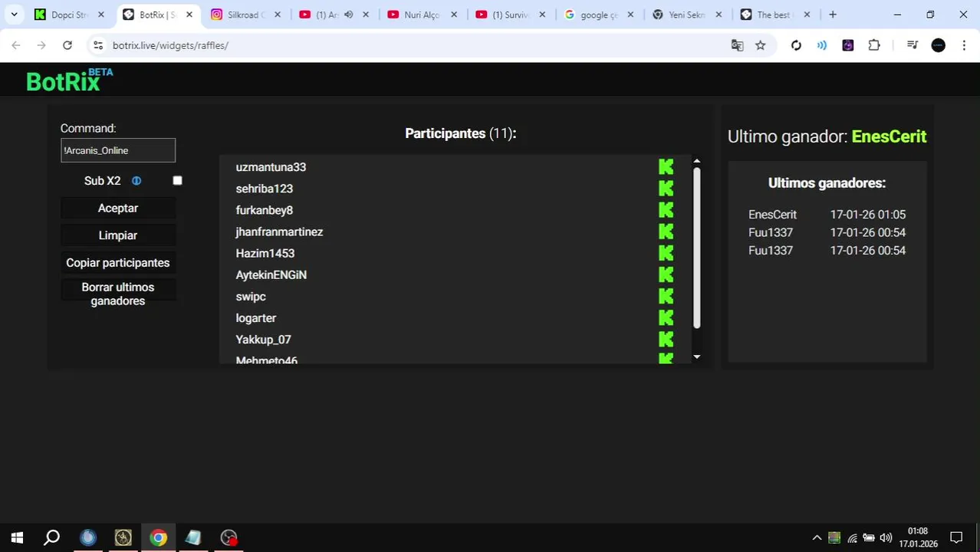Screen dimensions: 980x552
Task: Click the participants list scroll-down arrow
Action: (696, 356)
